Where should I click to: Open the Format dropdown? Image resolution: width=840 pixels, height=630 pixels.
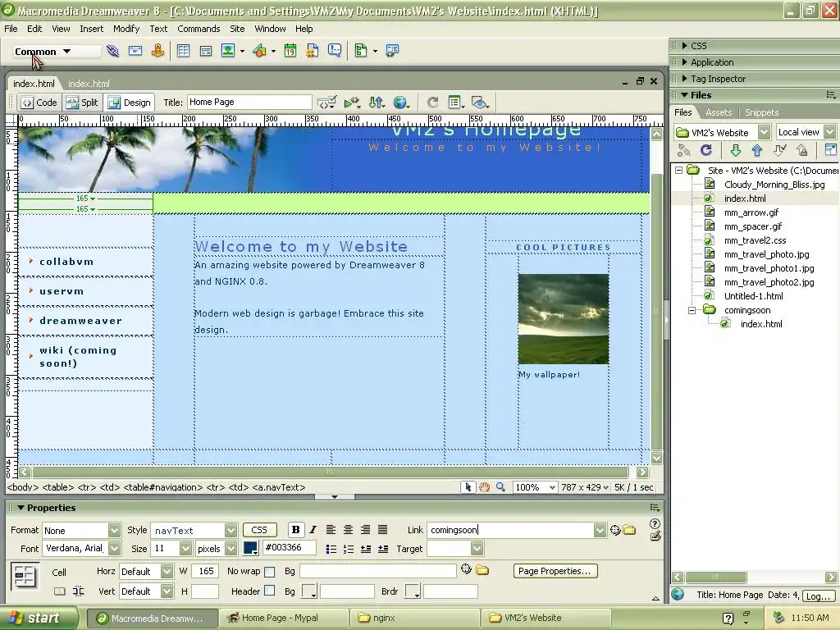[114, 531]
